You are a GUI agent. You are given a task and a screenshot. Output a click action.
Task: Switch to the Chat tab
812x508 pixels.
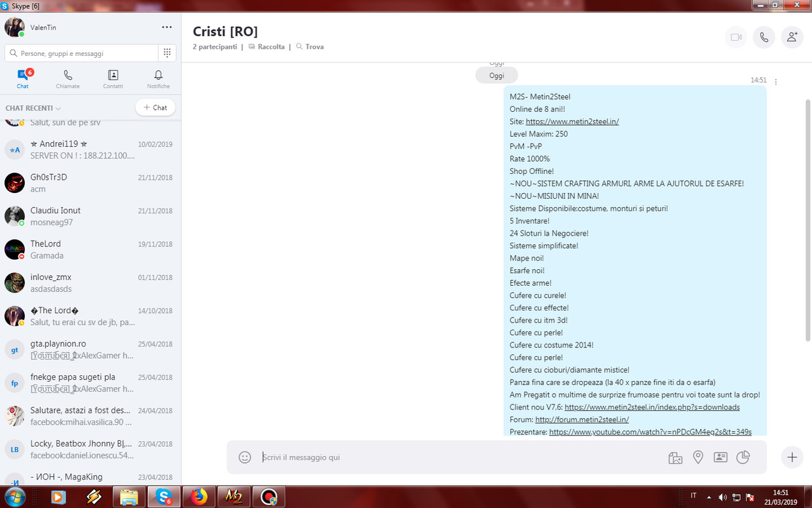click(x=23, y=79)
